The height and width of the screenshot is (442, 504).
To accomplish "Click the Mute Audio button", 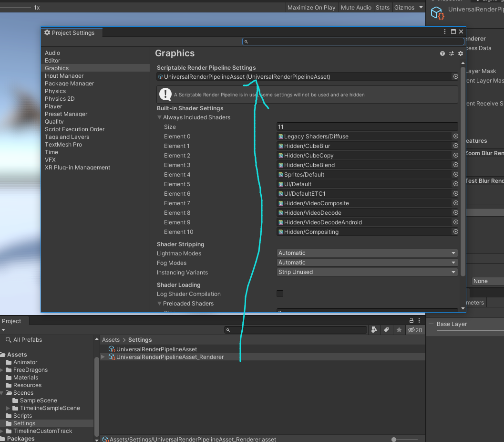I will pos(356,8).
